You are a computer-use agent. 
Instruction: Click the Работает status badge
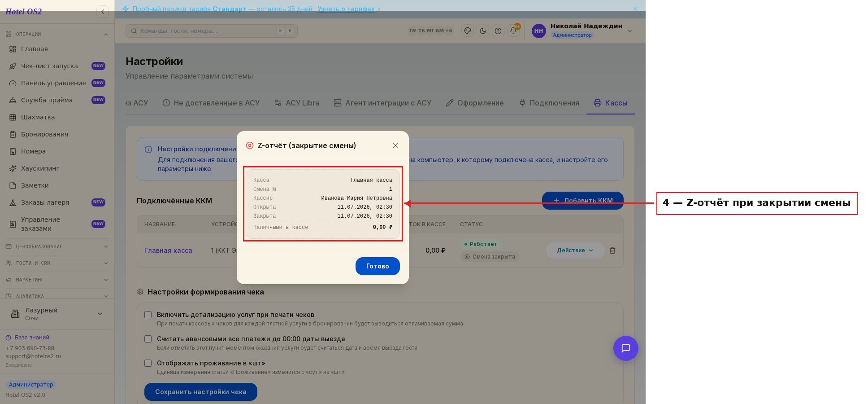481,244
